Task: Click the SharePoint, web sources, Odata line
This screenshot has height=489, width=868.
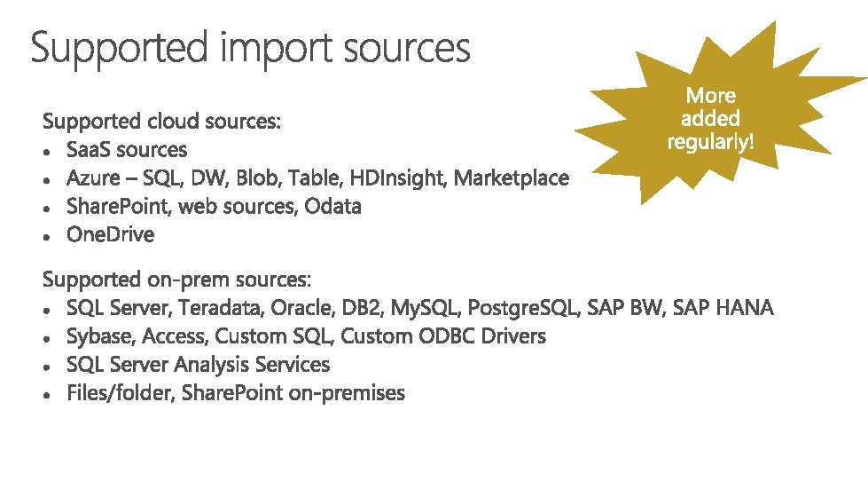Action: point(214,206)
